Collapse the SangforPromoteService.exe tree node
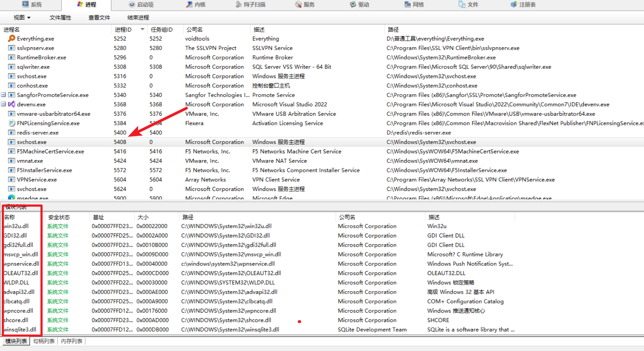Screen dimensions: 644x351 coord(3,95)
